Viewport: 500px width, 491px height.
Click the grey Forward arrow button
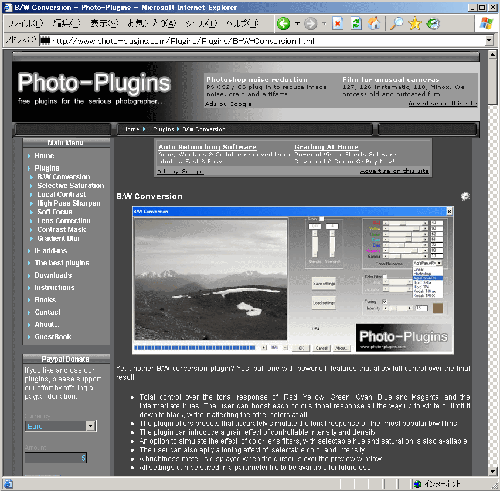311,24
